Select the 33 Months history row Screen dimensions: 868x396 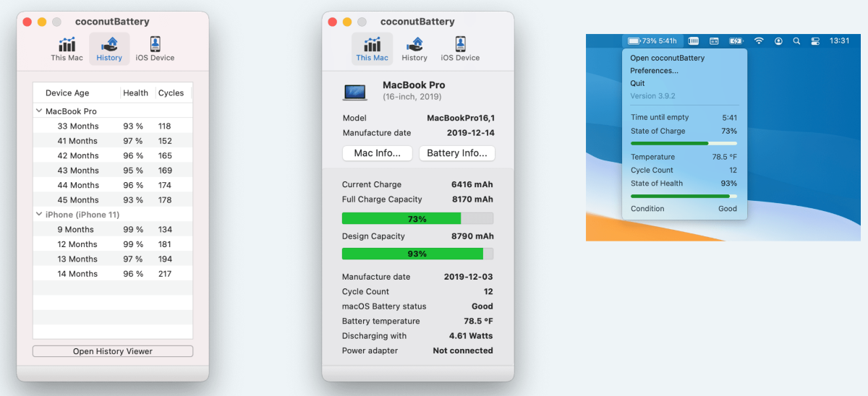113,126
